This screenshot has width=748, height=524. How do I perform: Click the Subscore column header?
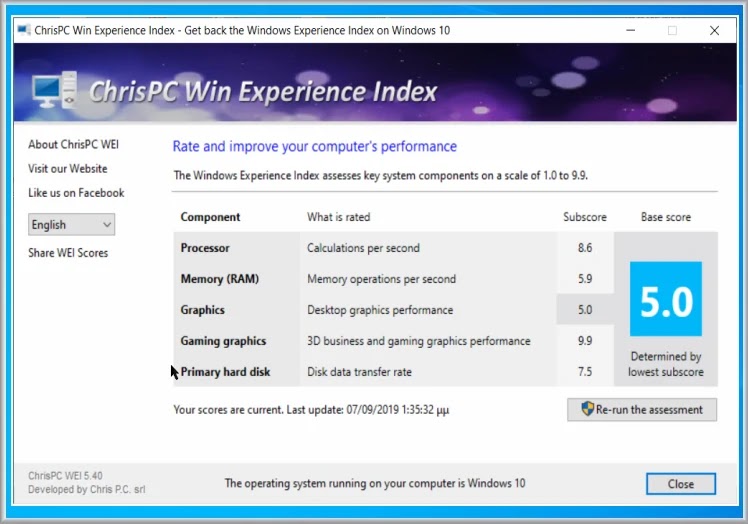[x=585, y=217]
